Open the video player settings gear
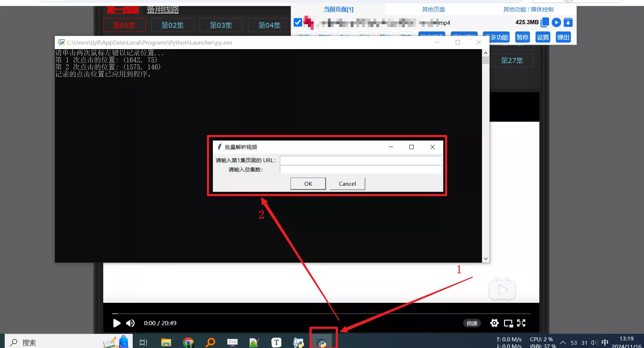 494,323
